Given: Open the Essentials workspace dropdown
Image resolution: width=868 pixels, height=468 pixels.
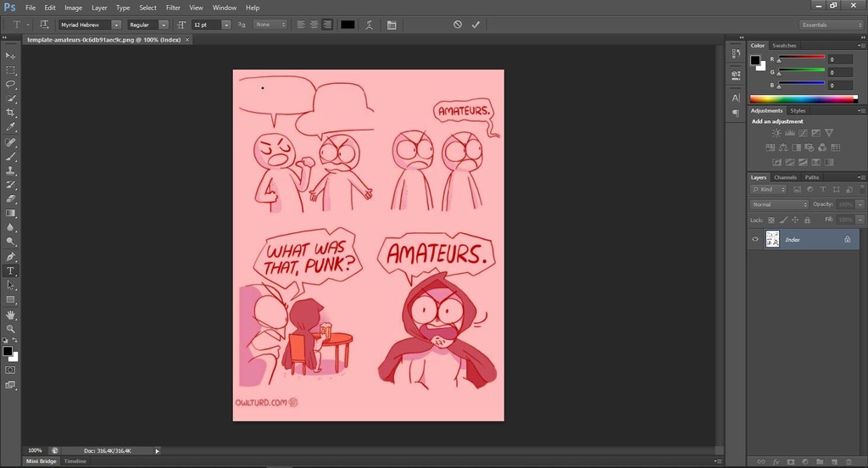Looking at the screenshot, I should point(831,25).
